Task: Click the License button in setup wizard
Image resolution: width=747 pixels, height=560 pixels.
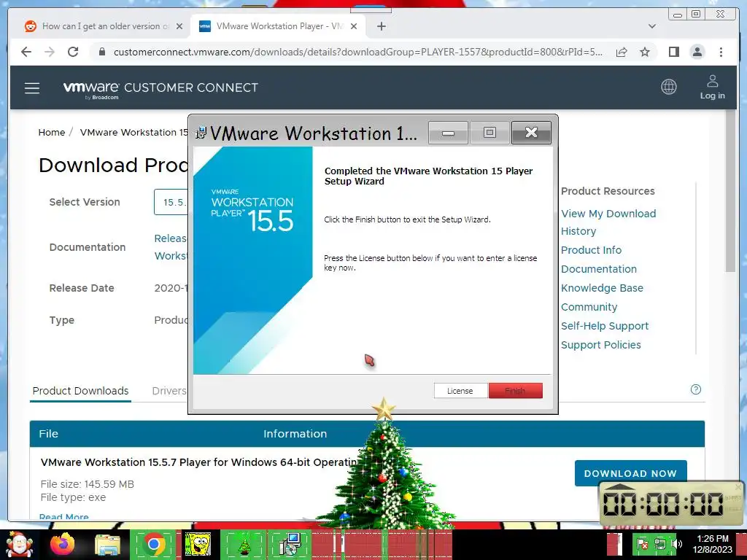Action: tap(460, 391)
